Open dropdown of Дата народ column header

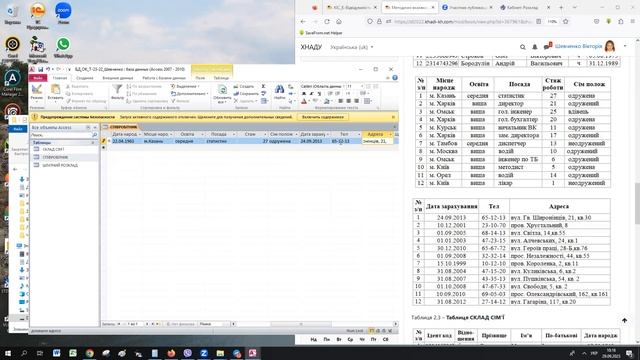pos(140,134)
